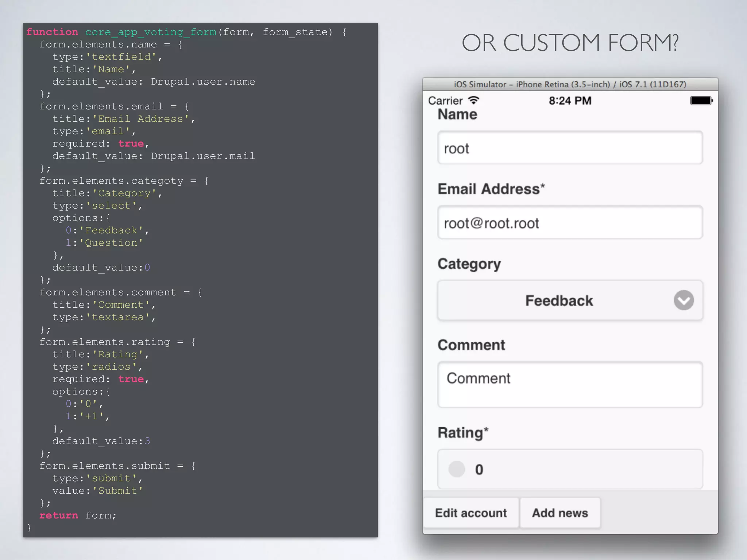Tap the Wi-Fi status icon
Screen dimensions: 747x560
[473, 100]
